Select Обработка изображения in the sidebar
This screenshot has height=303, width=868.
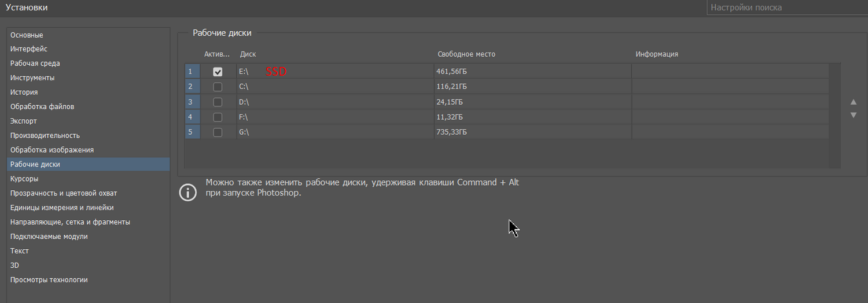point(89,150)
